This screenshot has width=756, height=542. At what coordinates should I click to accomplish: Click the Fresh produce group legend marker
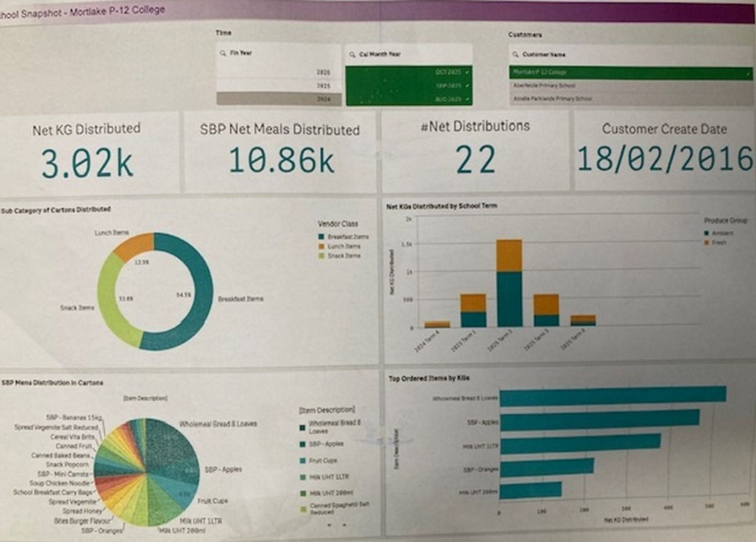pyautogui.click(x=707, y=242)
